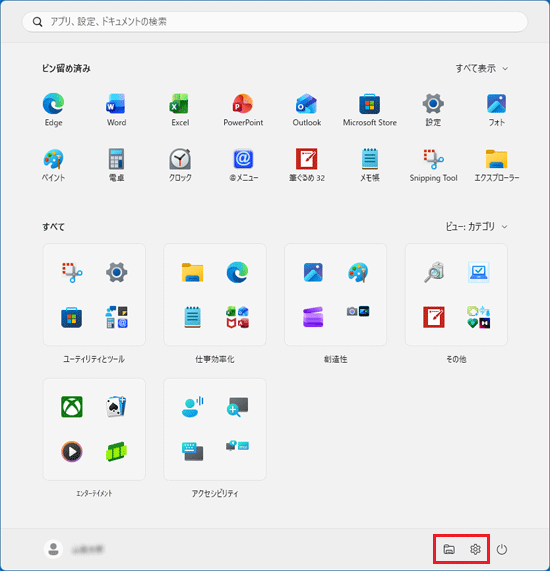Click the magnifier-search icon in その他
Image resolution: width=550 pixels, height=571 pixels.
[434, 272]
